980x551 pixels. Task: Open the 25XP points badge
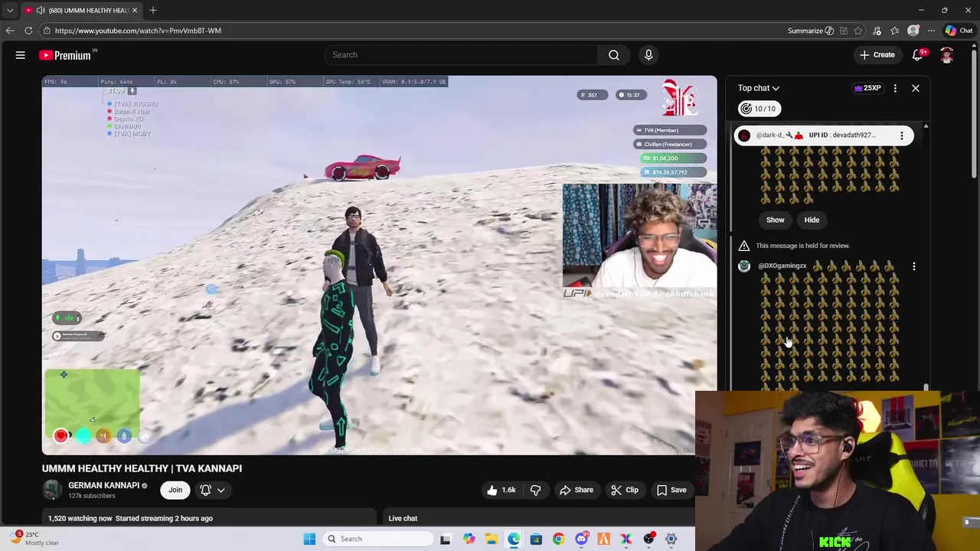pyautogui.click(x=867, y=88)
